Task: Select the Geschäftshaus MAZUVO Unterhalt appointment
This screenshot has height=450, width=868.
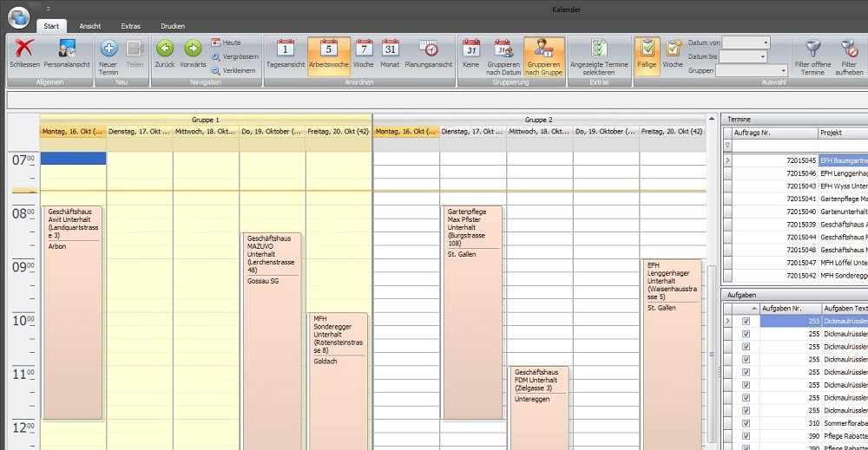Action: [272, 340]
